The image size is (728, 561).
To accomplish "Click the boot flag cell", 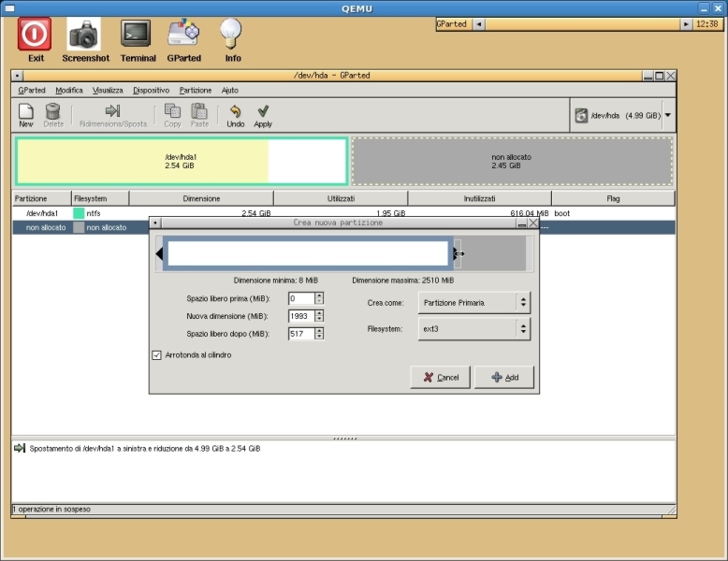I will 561,213.
